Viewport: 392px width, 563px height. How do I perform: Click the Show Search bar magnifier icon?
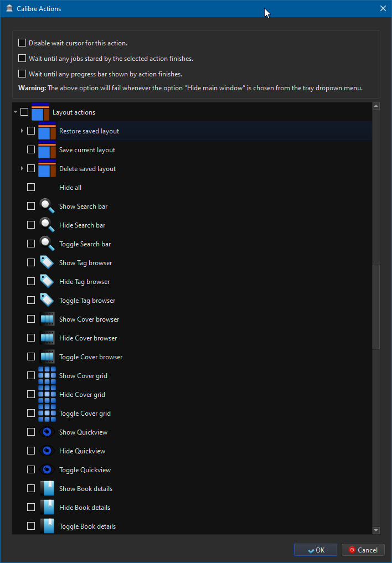pyautogui.click(x=47, y=206)
